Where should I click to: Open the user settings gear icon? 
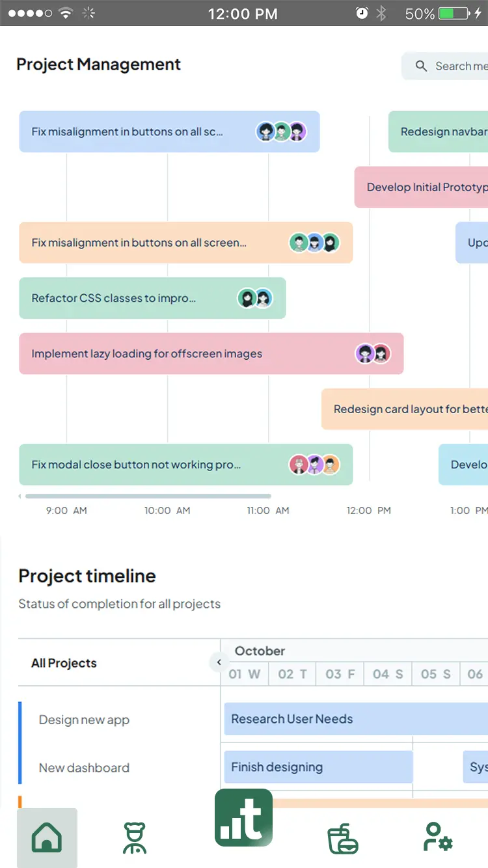pyautogui.click(x=437, y=837)
